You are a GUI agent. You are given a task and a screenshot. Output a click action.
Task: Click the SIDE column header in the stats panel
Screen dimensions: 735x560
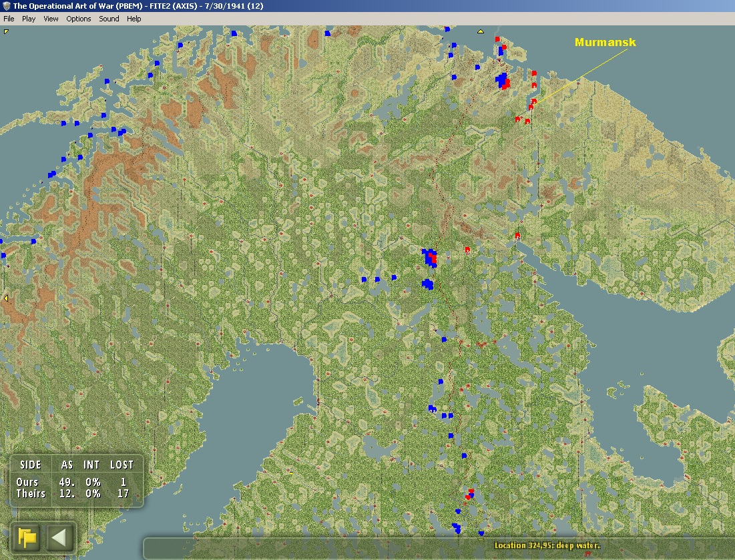tap(31, 465)
